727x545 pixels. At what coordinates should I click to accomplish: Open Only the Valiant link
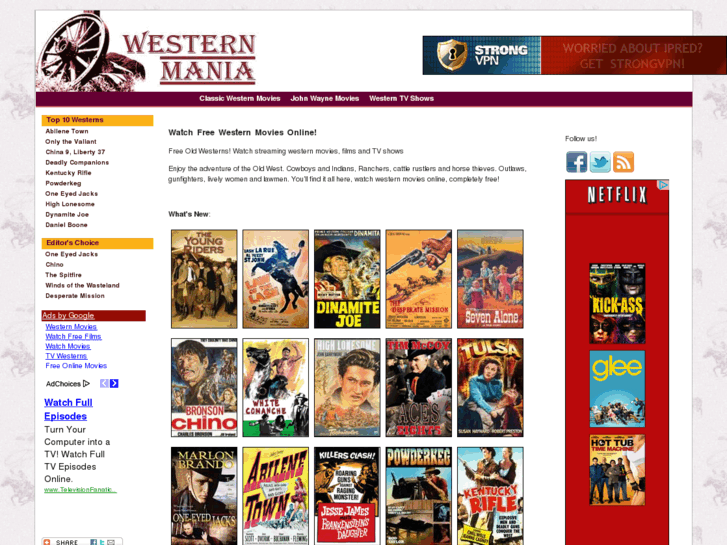pyautogui.click(x=70, y=141)
